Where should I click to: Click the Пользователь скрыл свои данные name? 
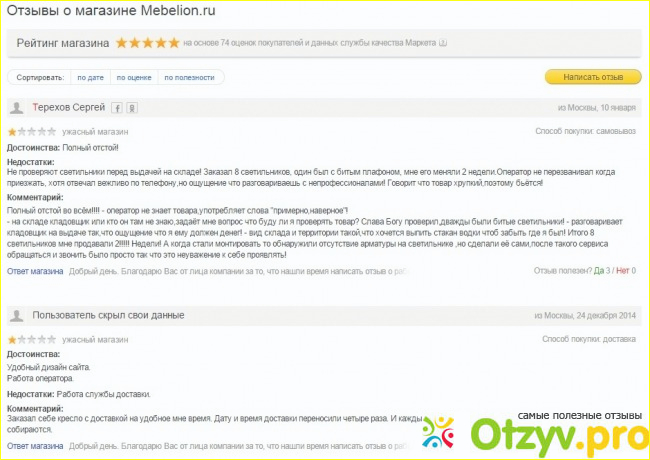108,316
